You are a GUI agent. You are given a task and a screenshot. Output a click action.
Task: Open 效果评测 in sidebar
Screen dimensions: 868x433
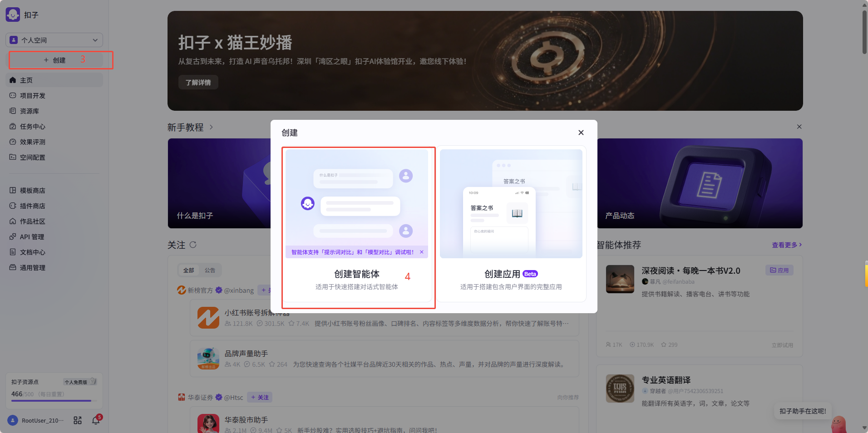[x=54, y=142]
